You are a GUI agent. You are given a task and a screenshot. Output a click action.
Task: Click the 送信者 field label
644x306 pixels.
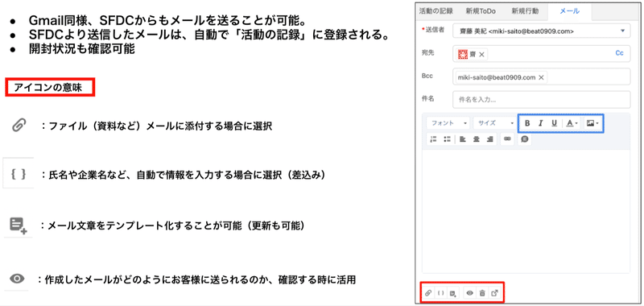(434, 30)
